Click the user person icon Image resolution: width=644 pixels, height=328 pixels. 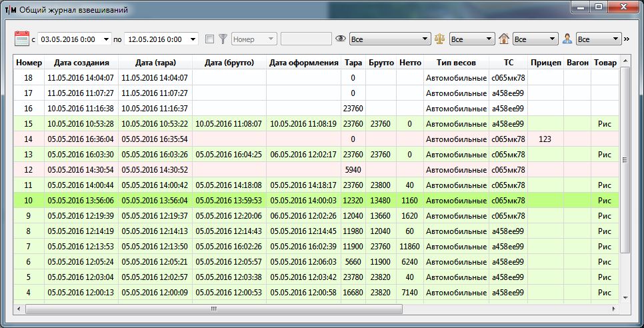pyautogui.click(x=567, y=39)
